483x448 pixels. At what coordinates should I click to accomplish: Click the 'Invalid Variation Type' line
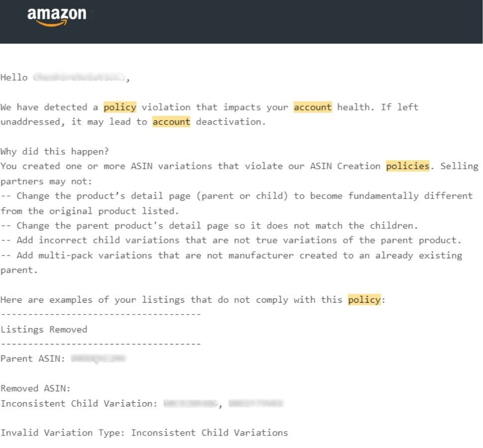(x=144, y=433)
